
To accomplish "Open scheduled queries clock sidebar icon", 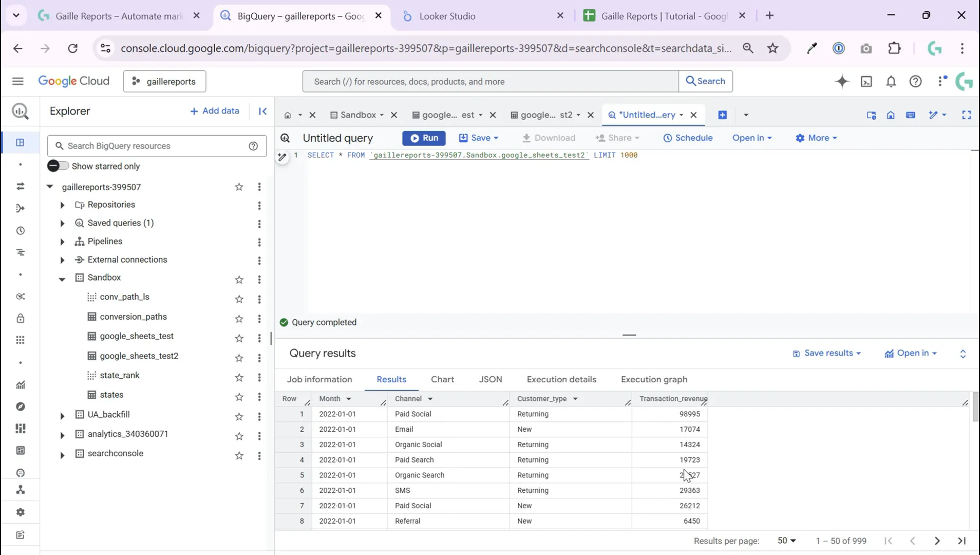I will (x=20, y=231).
